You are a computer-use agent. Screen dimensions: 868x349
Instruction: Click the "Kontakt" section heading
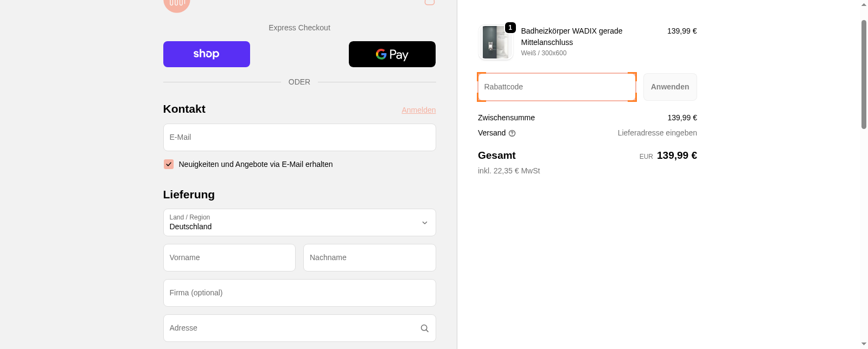[x=184, y=109]
